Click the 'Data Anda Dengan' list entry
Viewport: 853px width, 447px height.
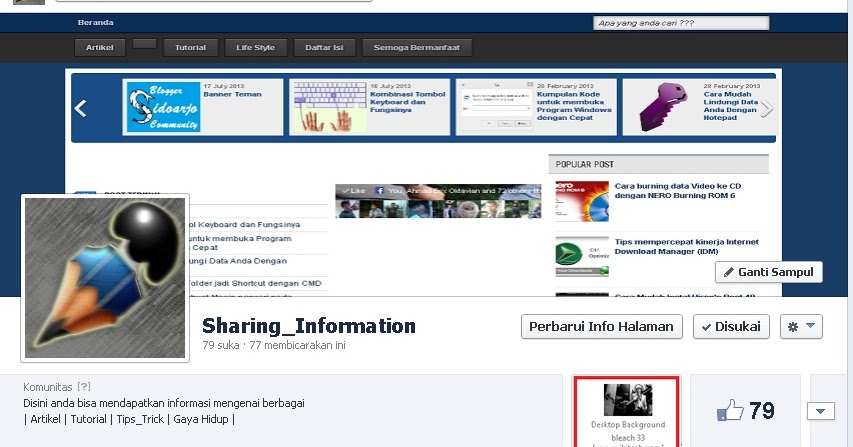237,261
